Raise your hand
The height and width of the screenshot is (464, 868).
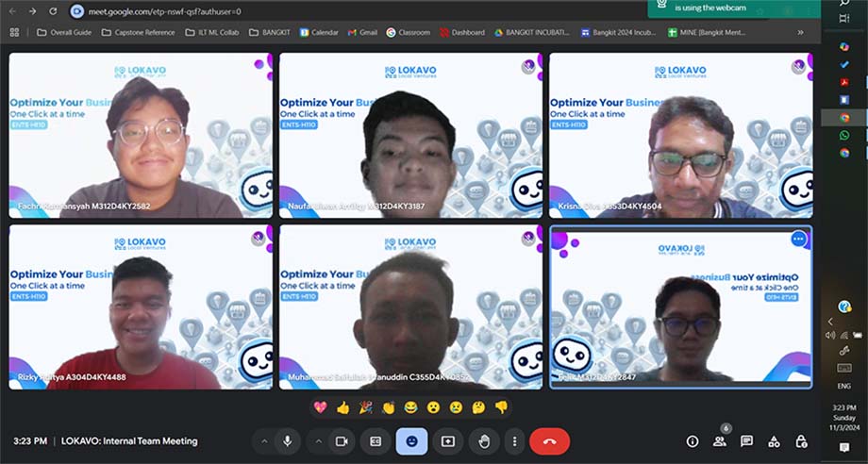pyautogui.click(x=484, y=441)
